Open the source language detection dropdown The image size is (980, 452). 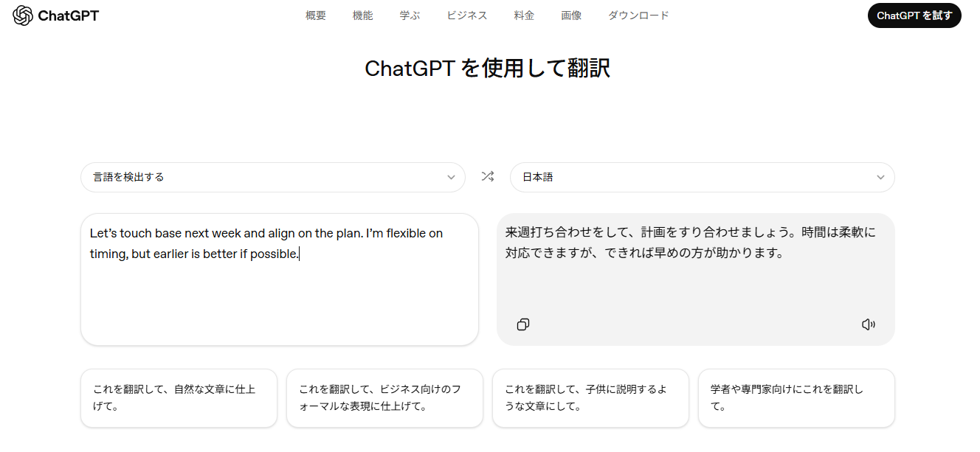click(272, 177)
